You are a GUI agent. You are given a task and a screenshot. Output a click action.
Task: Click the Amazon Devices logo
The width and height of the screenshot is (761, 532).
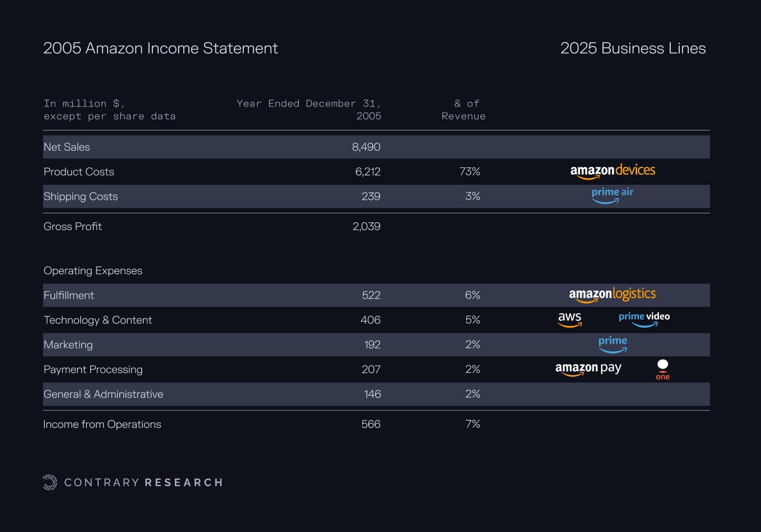coord(612,171)
